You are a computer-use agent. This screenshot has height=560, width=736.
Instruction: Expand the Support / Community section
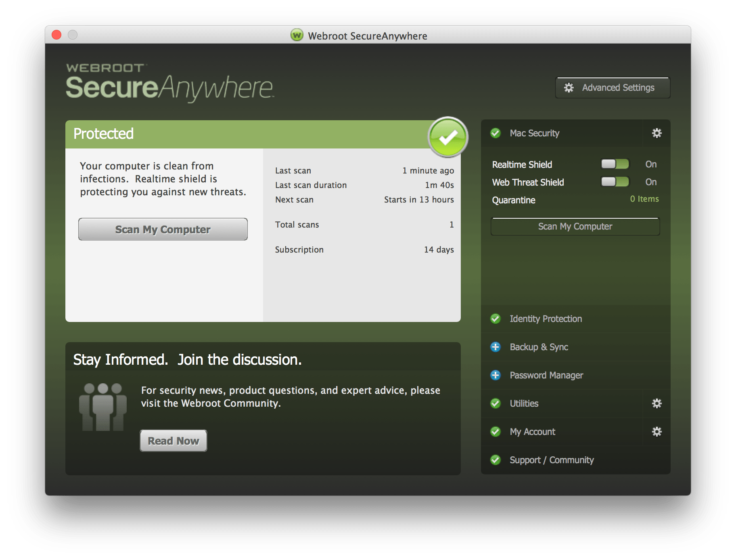click(576, 460)
